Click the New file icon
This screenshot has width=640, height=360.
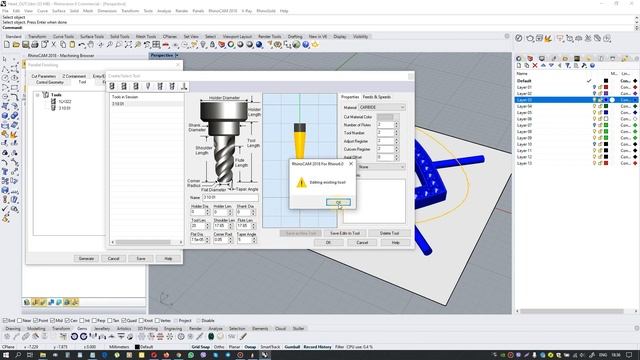point(7,44)
